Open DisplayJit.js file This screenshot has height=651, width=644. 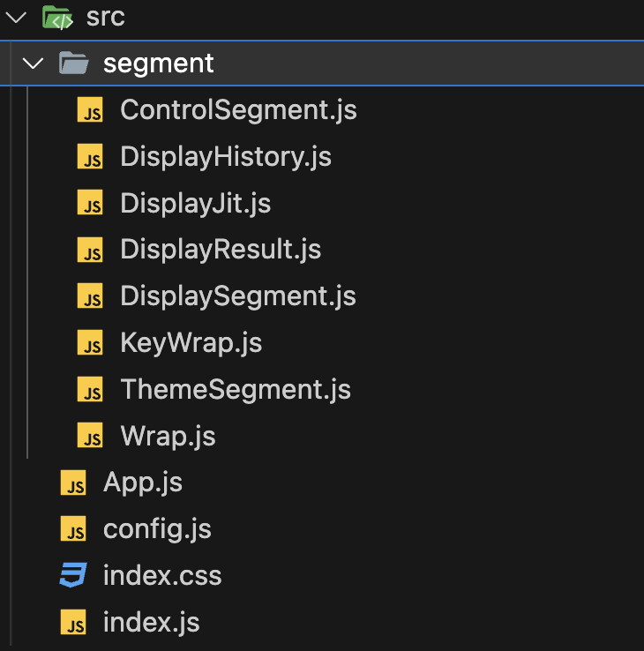196,204
